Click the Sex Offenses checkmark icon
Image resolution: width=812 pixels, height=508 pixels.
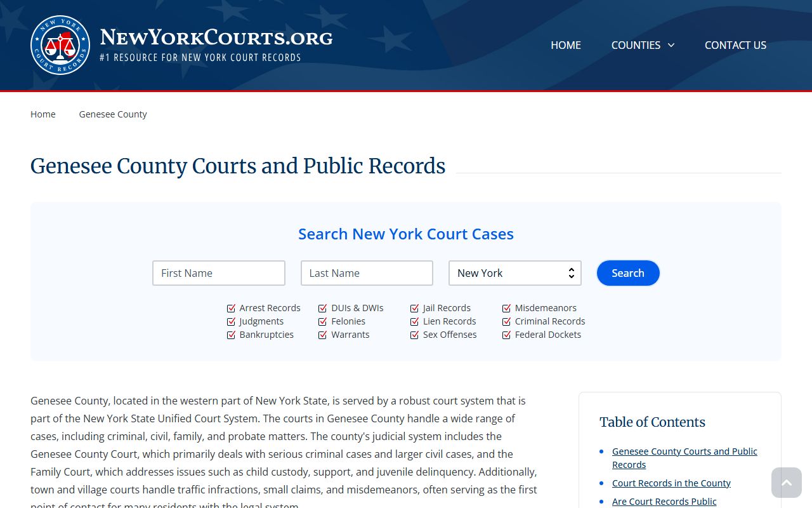[x=415, y=335]
